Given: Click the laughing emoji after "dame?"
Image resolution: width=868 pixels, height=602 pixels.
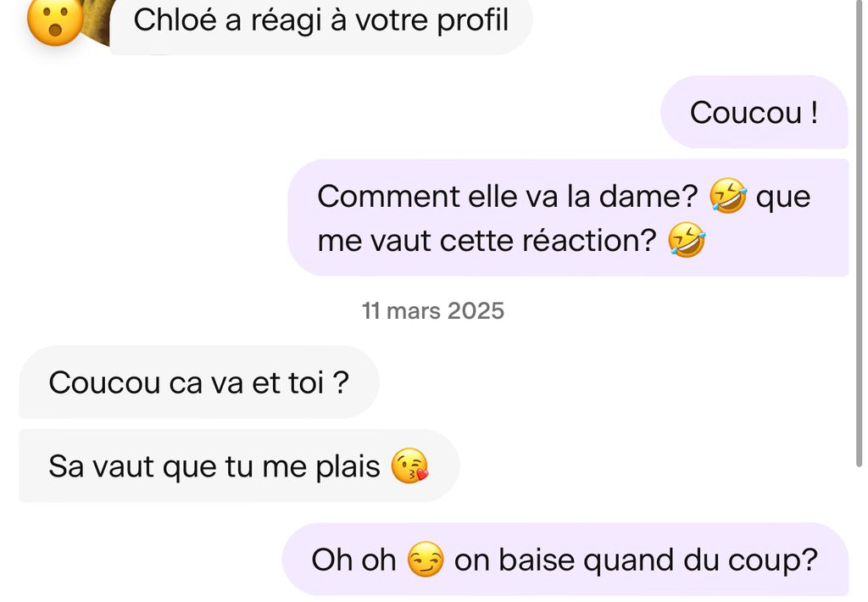Looking at the screenshot, I should tap(727, 198).
